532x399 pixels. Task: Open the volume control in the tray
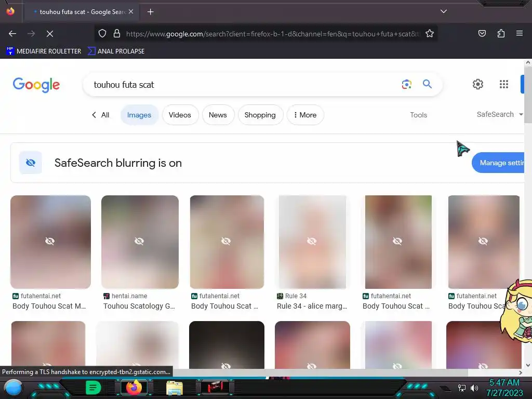click(x=474, y=388)
